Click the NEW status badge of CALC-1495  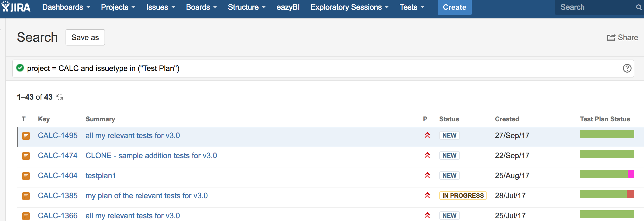(450, 135)
